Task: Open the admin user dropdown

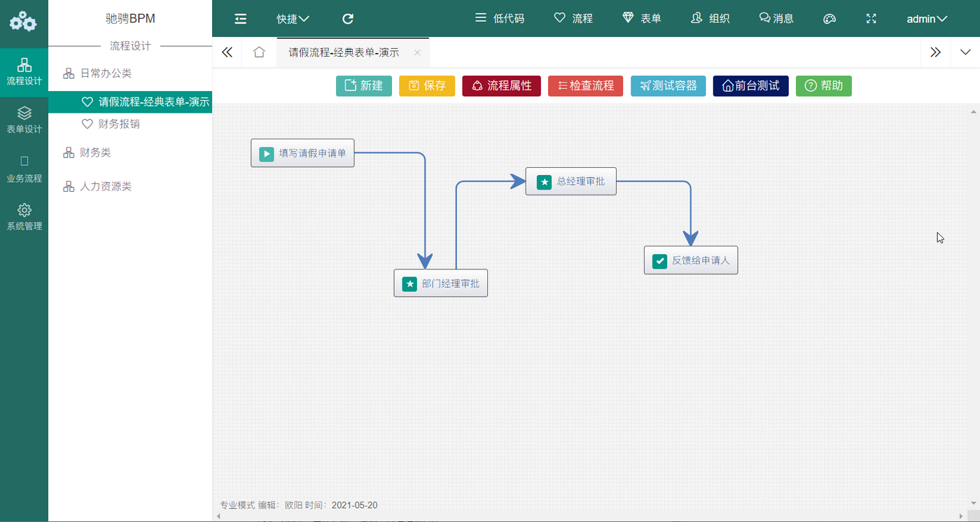Action: tap(927, 19)
